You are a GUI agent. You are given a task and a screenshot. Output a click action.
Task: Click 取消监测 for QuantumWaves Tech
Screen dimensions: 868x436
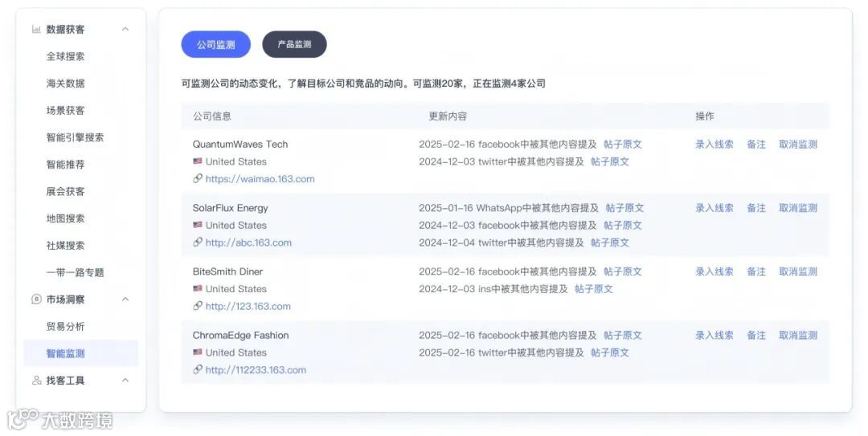click(798, 145)
